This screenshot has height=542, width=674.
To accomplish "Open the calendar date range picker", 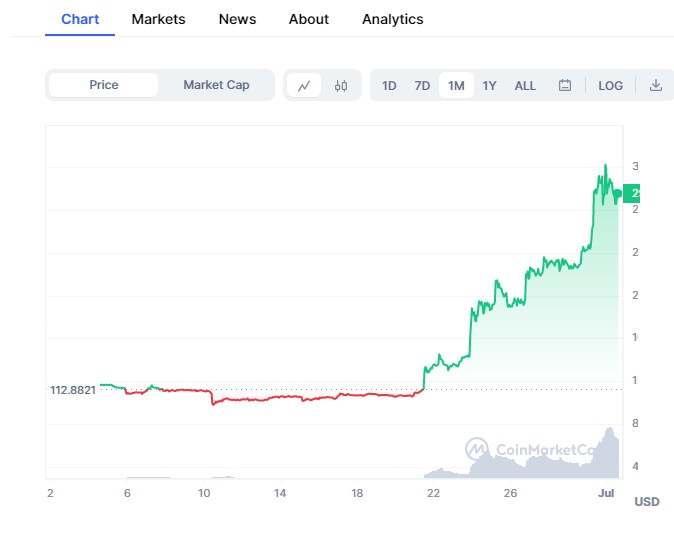I will 564,86.
